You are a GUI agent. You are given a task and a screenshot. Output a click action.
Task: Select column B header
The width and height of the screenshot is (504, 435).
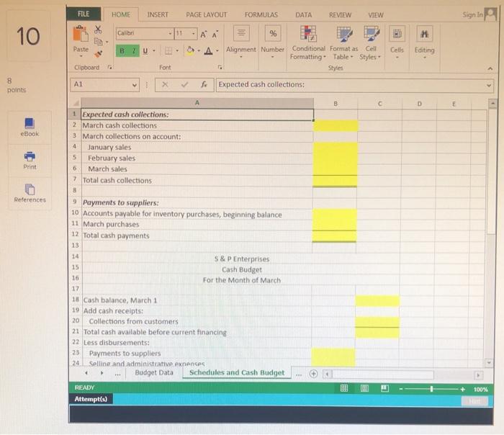[x=336, y=104]
